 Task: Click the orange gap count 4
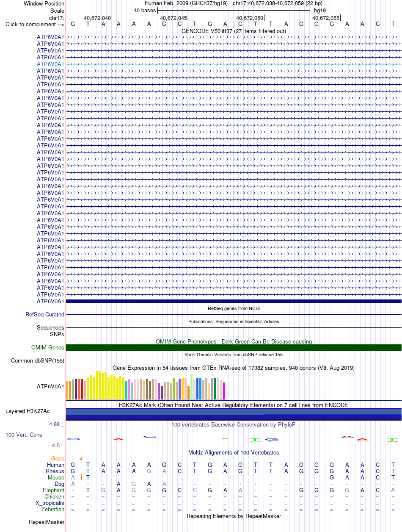[x=81, y=459]
